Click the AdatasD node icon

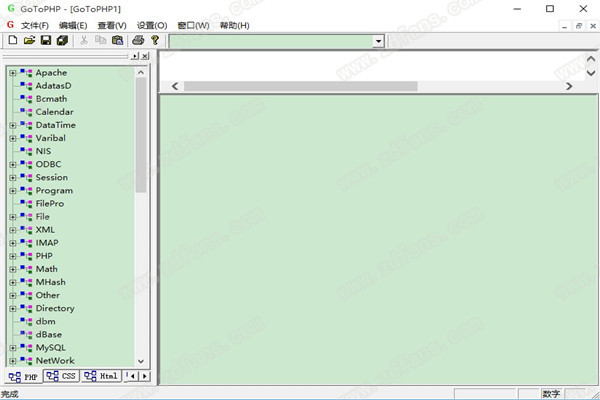click(x=26, y=85)
